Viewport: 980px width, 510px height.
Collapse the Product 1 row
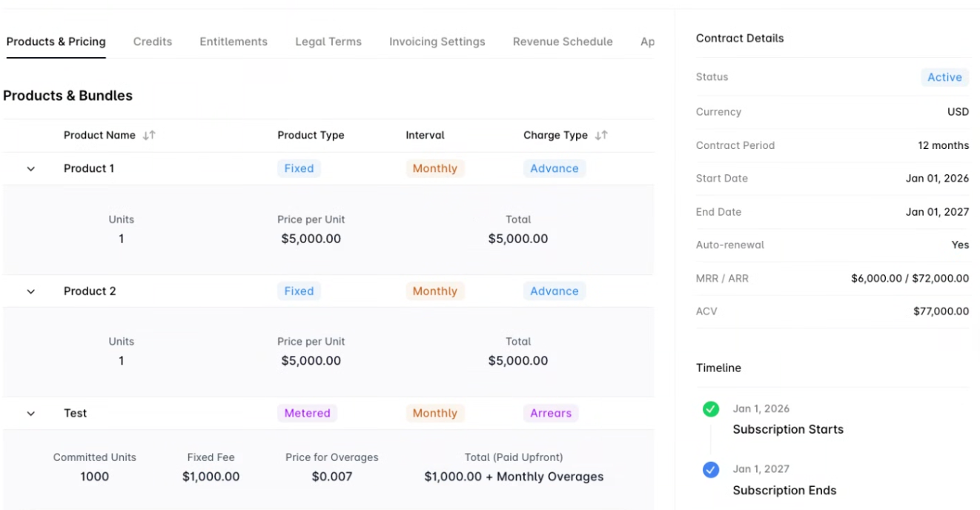30,168
